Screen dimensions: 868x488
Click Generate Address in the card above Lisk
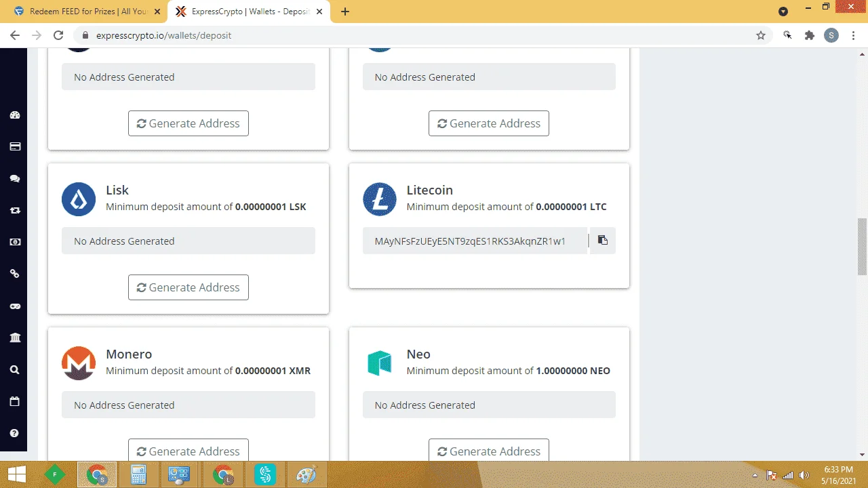pos(189,123)
